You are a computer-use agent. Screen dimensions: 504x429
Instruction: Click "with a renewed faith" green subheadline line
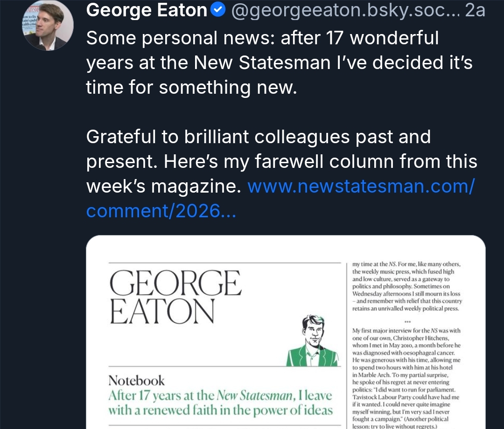(x=220, y=411)
